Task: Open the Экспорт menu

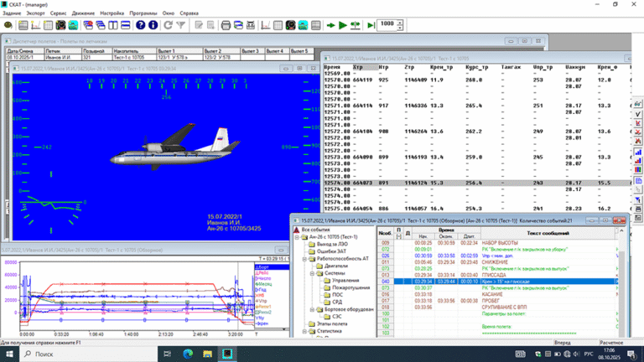Action: [x=35, y=14]
